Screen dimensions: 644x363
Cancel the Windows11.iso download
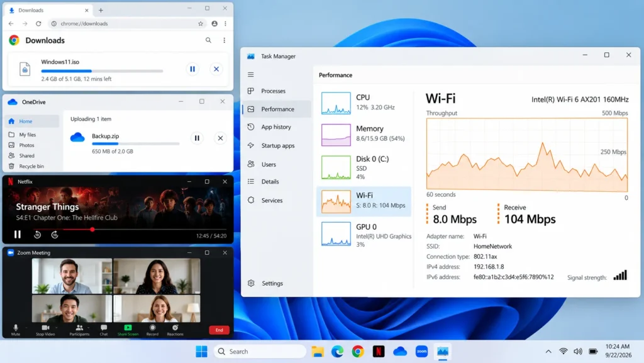click(216, 69)
